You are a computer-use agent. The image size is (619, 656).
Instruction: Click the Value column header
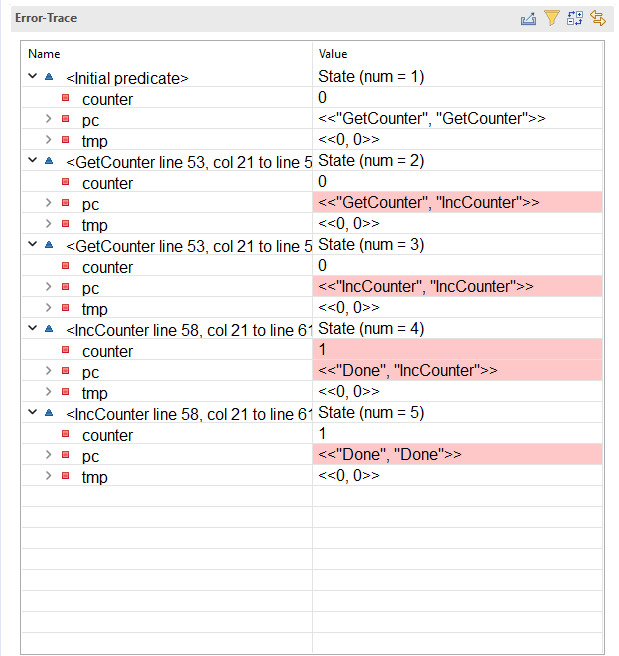coord(333,54)
